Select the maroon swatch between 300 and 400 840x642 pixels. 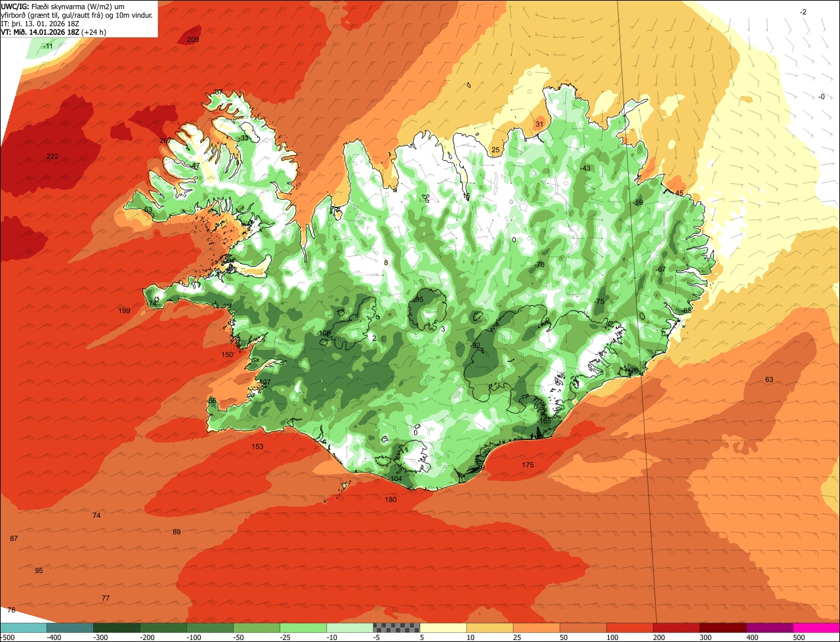tap(723, 628)
